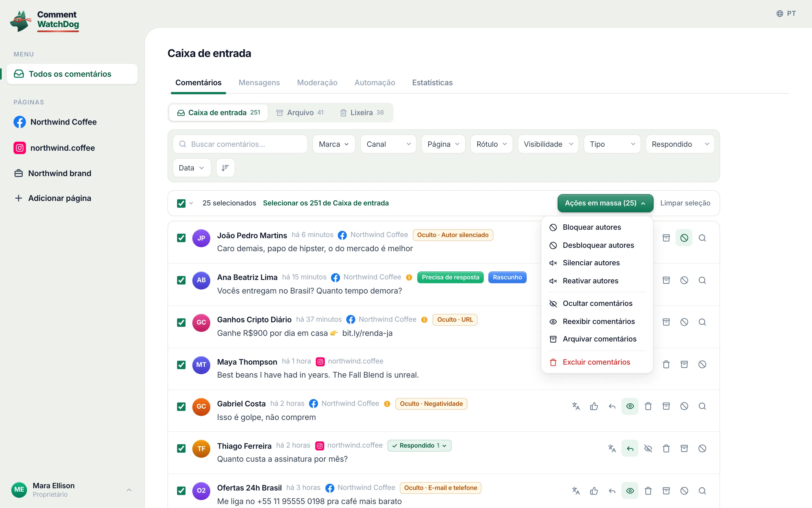Choose Silenciar autores from bulk menu

point(597,263)
